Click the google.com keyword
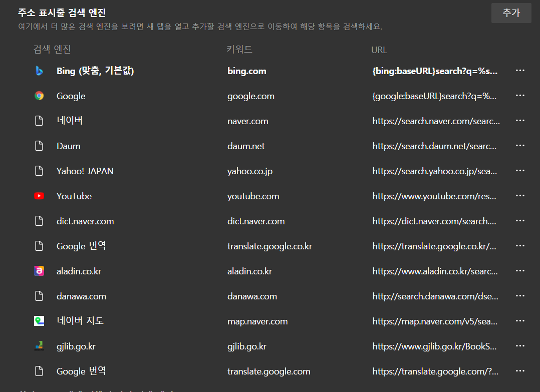 [250, 96]
